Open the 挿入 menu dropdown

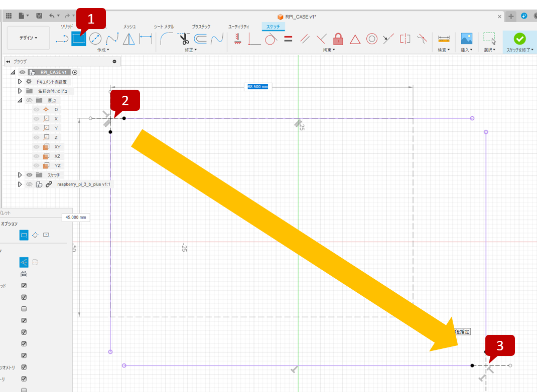(466, 50)
